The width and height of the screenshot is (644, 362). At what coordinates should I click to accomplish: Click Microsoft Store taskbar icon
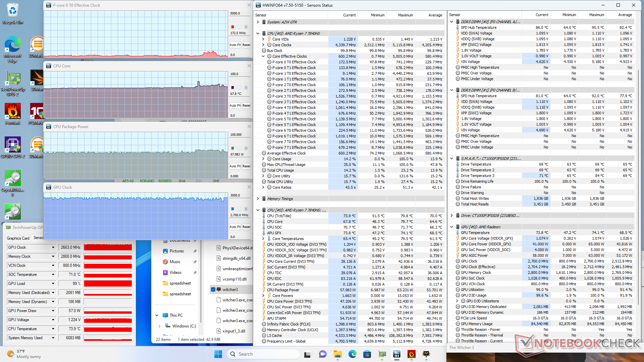click(367, 354)
